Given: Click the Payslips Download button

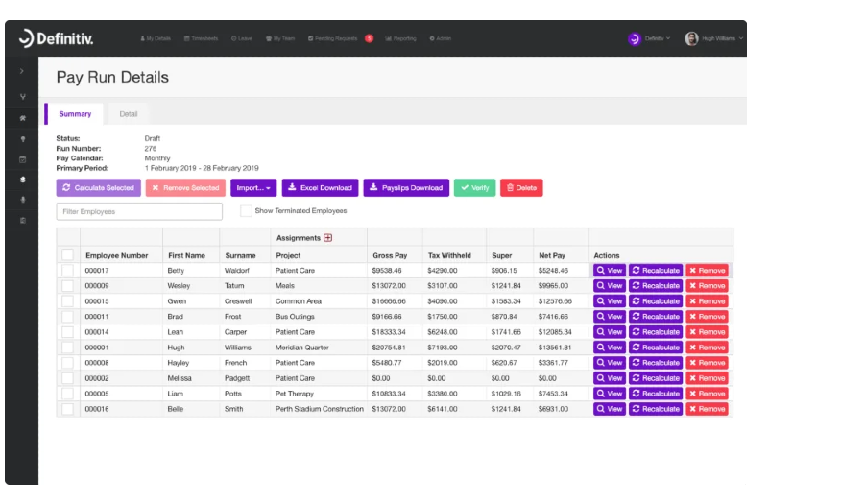Looking at the screenshot, I should (x=406, y=187).
